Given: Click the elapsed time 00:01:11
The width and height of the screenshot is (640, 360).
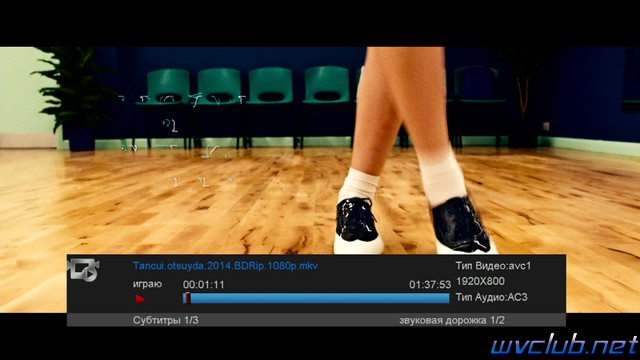Looking at the screenshot, I should [x=203, y=284].
